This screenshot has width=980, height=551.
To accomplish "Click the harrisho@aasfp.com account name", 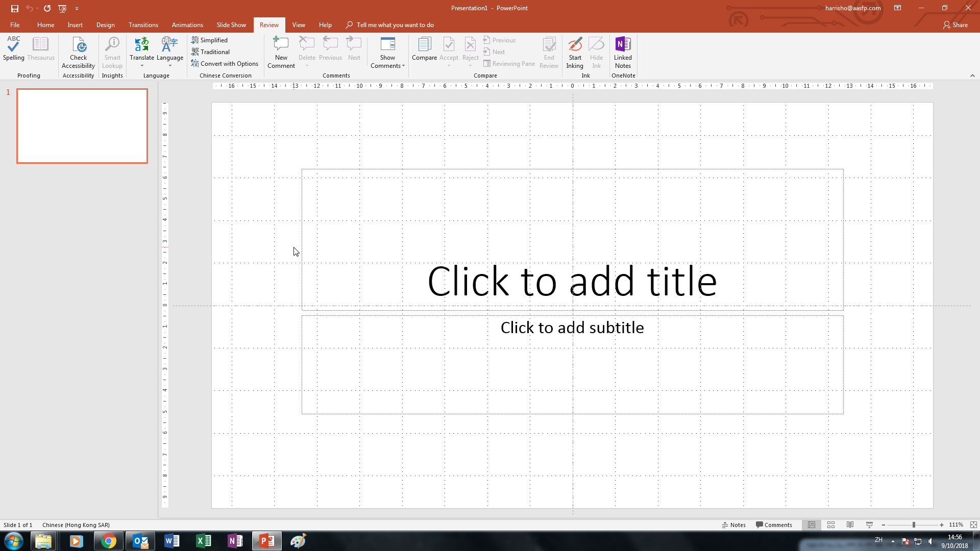I will tap(853, 8).
